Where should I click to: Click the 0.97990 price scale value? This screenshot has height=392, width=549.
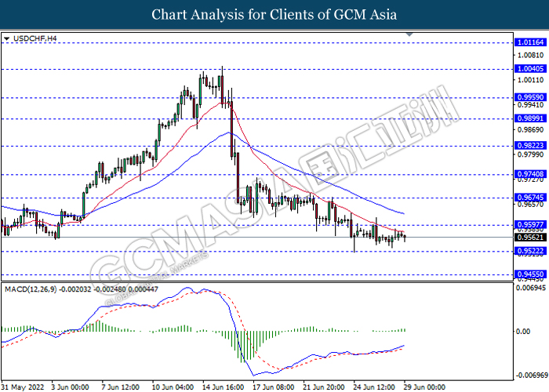click(x=530, y=154)
